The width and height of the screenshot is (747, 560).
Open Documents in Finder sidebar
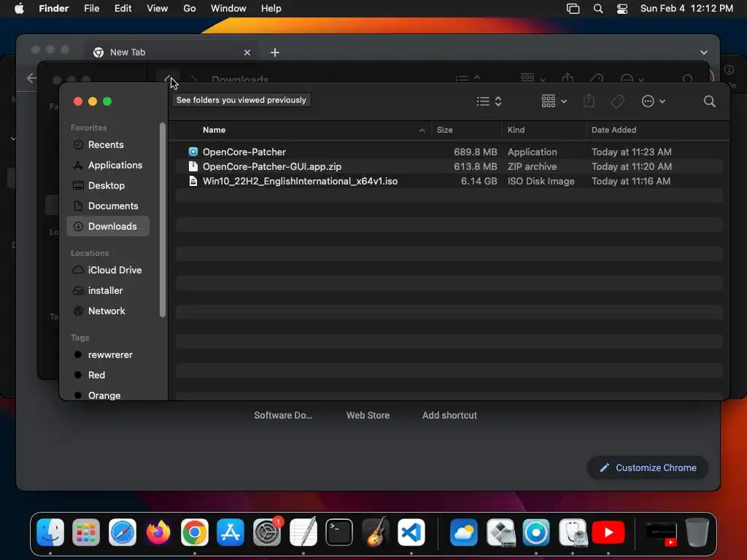click(x=113, y=206)
